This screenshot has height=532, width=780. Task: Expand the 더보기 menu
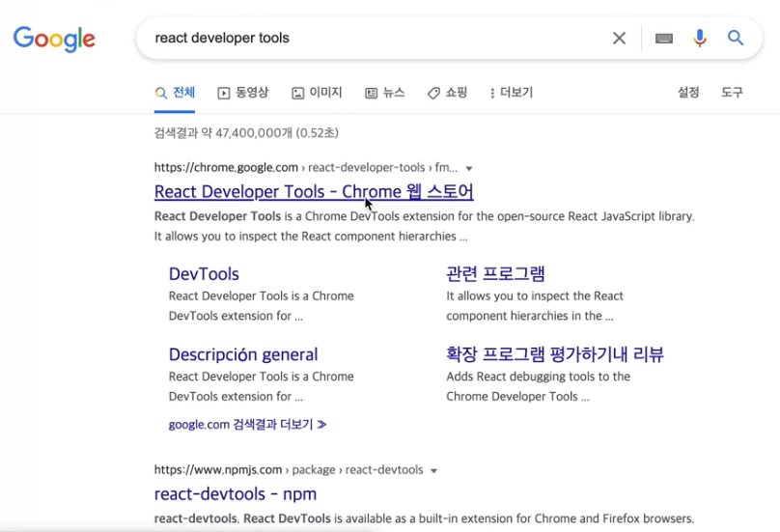click(512, 93)
